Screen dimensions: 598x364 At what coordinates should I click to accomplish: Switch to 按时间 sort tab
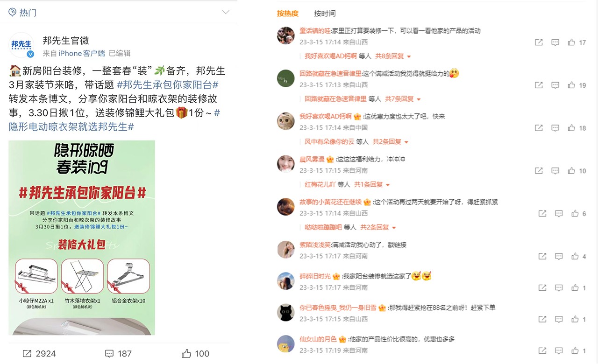tap(325, 14)
